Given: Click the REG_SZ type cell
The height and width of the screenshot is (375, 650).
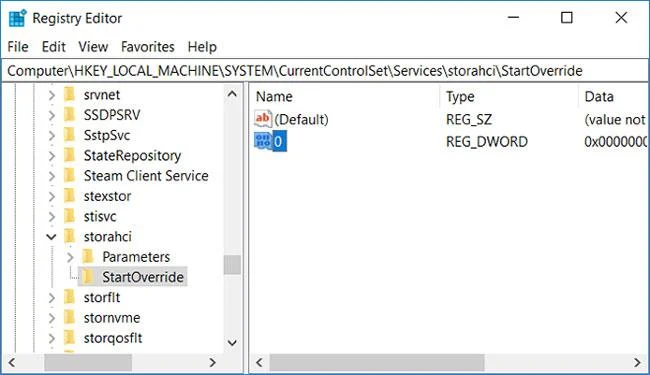Looking at the screenshot, I should [x=469, y=120].
